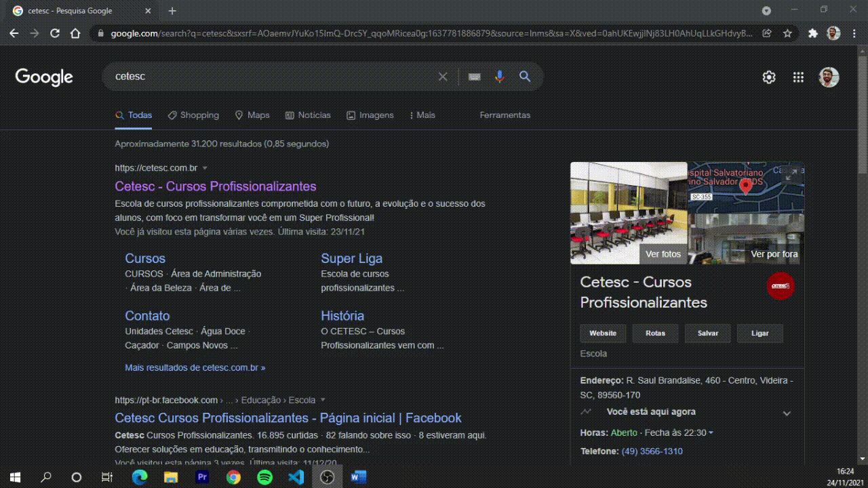Click Mais resultados de cetesc.com.br
868x488 pixels.
point(195,367)
